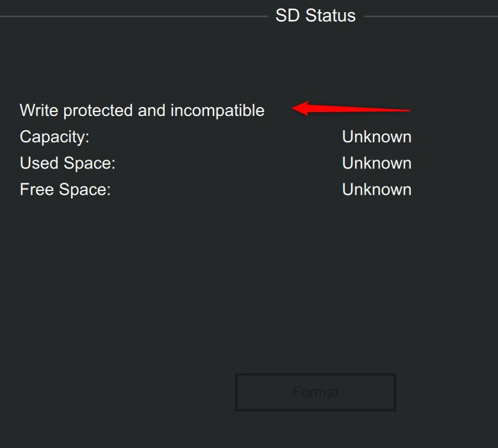The height and width of the screenshot is (448, 498).
Task: Click the word 'Status' in the heading
Action: click(x=330, y=15)
